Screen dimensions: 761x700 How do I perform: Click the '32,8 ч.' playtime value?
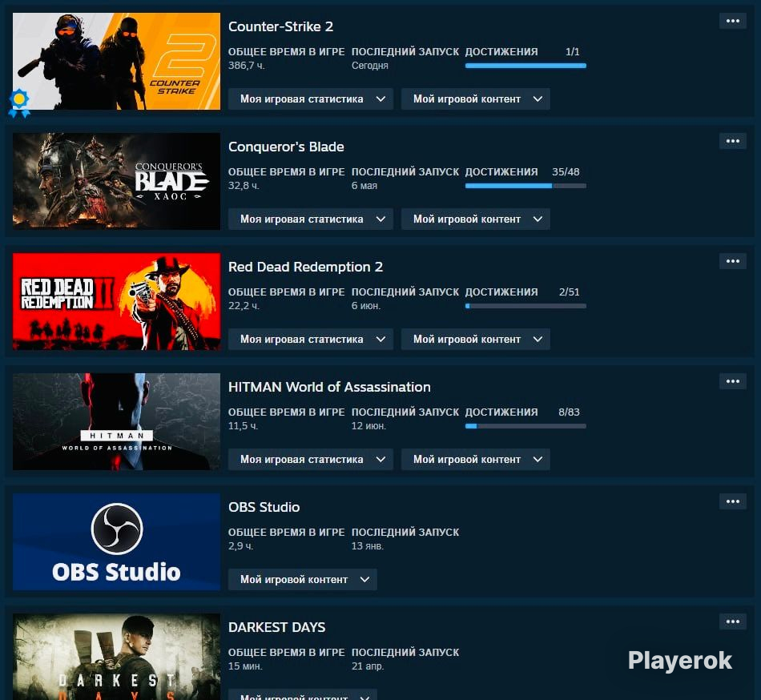(244, 186)
